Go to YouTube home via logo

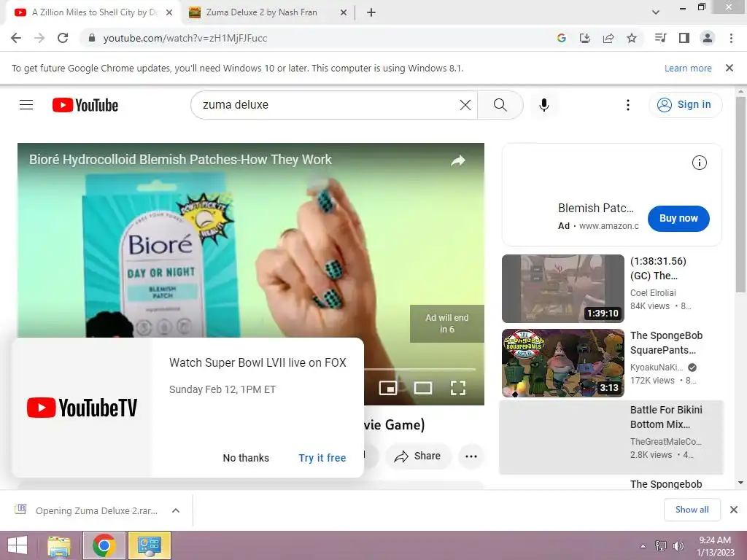(x=85, y=105)
